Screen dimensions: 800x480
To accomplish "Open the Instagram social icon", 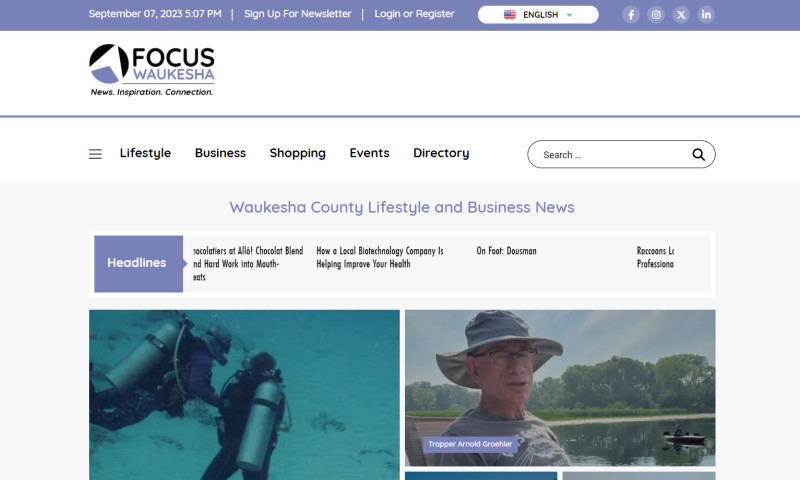I will (656, 15).
